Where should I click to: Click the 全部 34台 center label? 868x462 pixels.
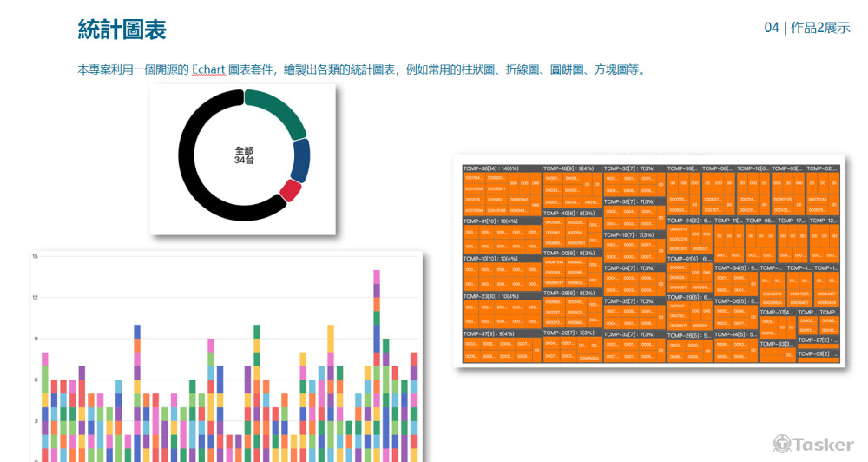tap(243, 155)
